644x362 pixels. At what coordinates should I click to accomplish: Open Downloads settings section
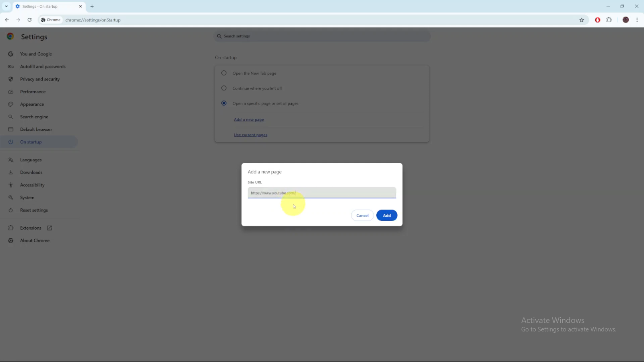pos(31,172)
